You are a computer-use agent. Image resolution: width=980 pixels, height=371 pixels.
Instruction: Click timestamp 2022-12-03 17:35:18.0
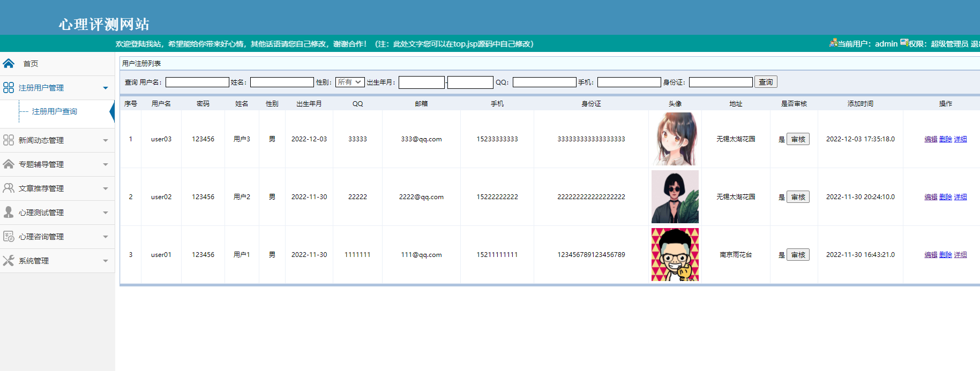(861, 139)
